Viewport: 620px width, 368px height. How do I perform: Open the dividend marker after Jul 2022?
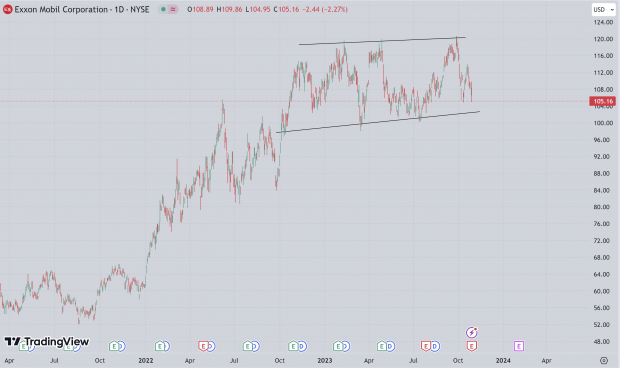[x=255, y=347]
